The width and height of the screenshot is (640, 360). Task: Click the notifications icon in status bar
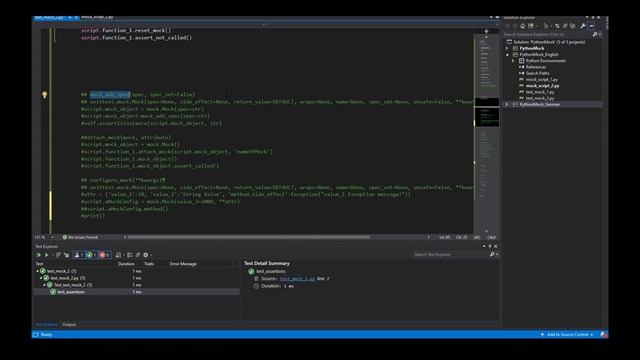tap(603, 335)
